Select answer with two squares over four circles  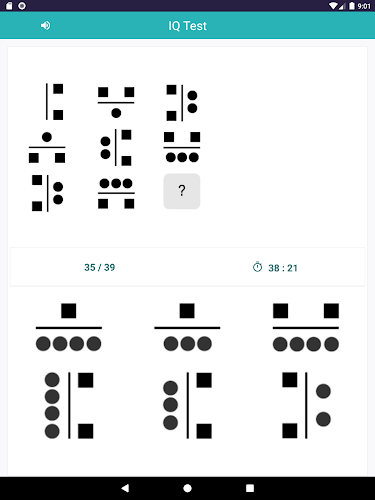click(306, 327)
